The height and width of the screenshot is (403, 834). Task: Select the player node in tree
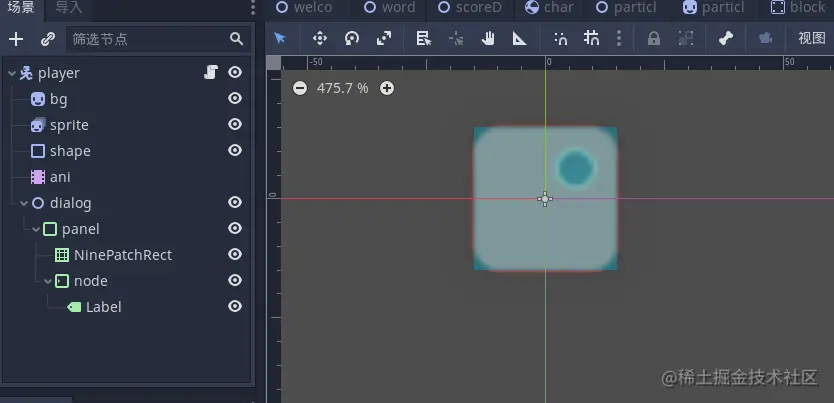[59, 73]
